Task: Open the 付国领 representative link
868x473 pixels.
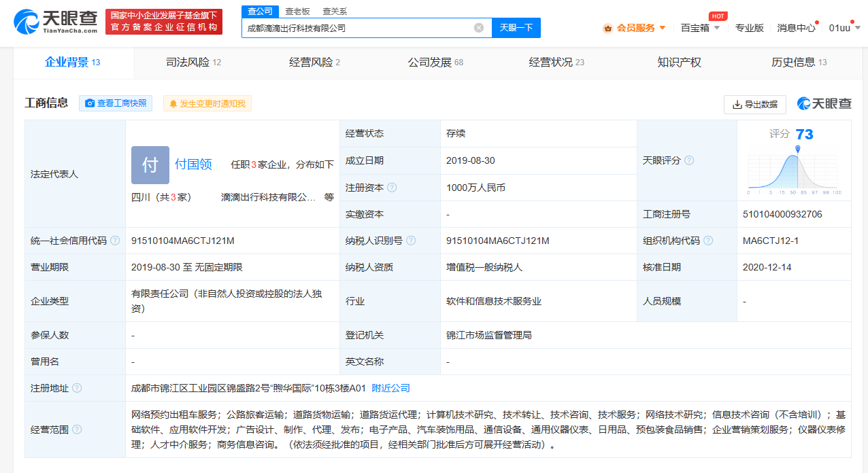Action: pyautogui.click(x=193, y=164)
